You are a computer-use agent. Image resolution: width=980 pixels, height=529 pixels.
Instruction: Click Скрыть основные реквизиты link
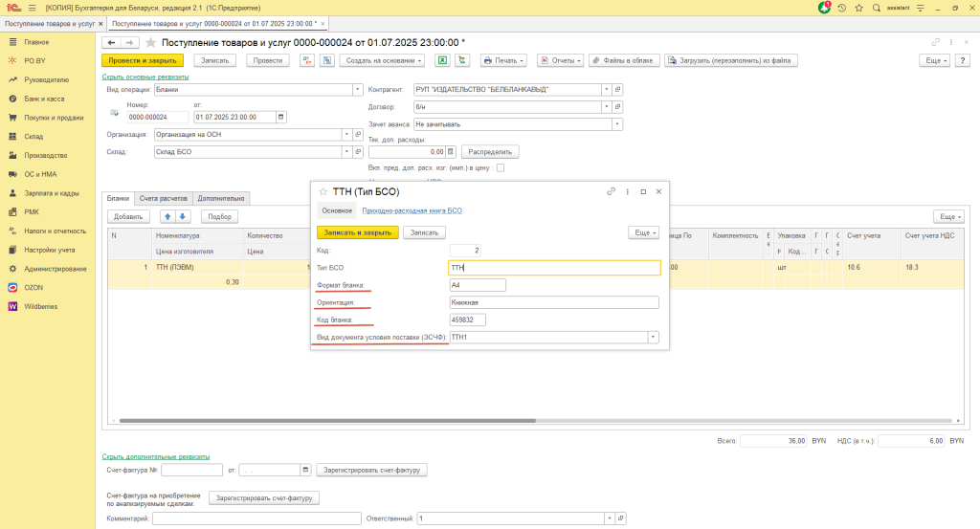(145, 77)
